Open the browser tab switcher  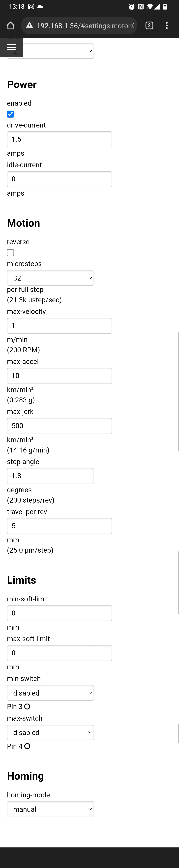(x=149, y=26)
